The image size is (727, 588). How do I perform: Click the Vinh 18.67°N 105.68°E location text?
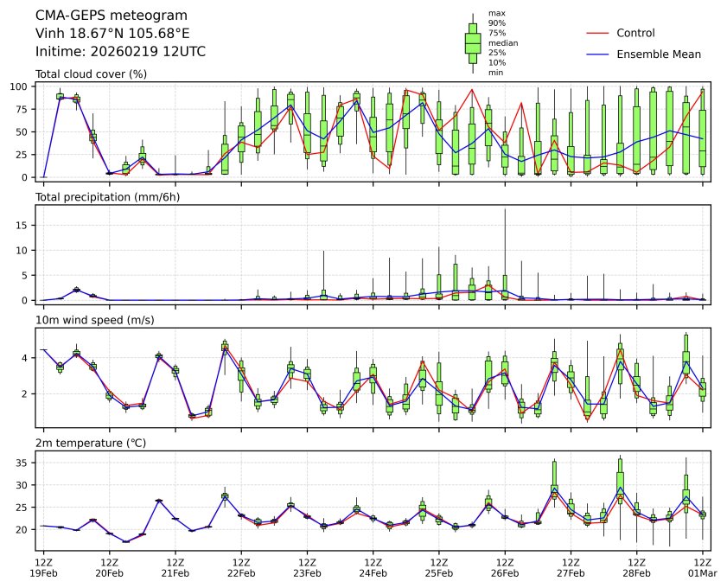[x=112, y=34]
